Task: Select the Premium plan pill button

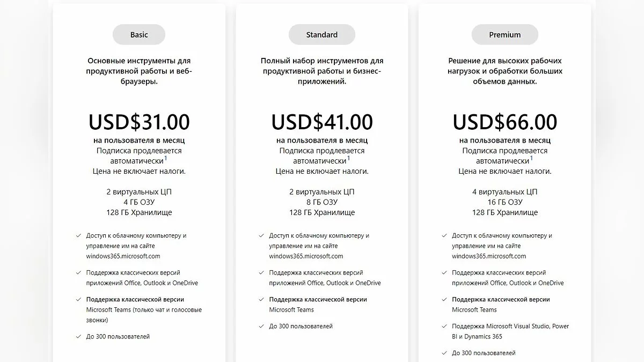Action: pos(505,35)
